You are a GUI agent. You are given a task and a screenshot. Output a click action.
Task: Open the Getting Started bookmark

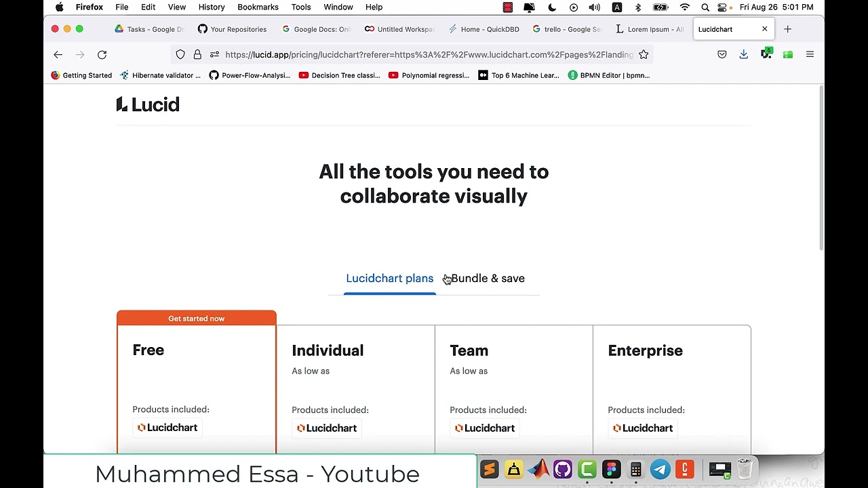point(81,75)
